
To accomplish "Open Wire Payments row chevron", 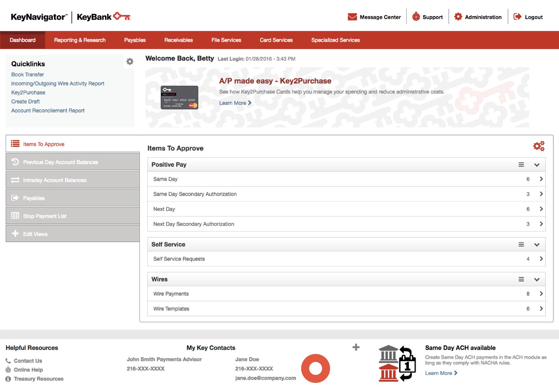I will point(541,294).
